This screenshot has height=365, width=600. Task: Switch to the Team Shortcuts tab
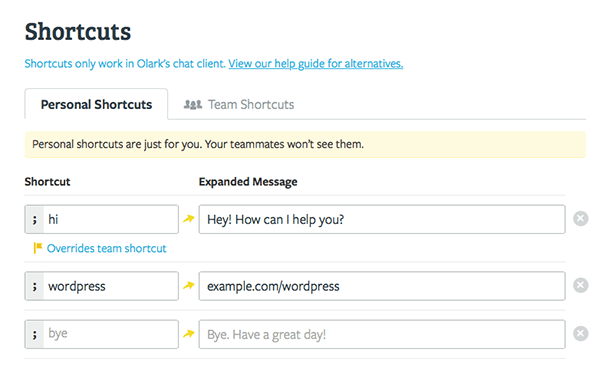click(x=239, y=104)
